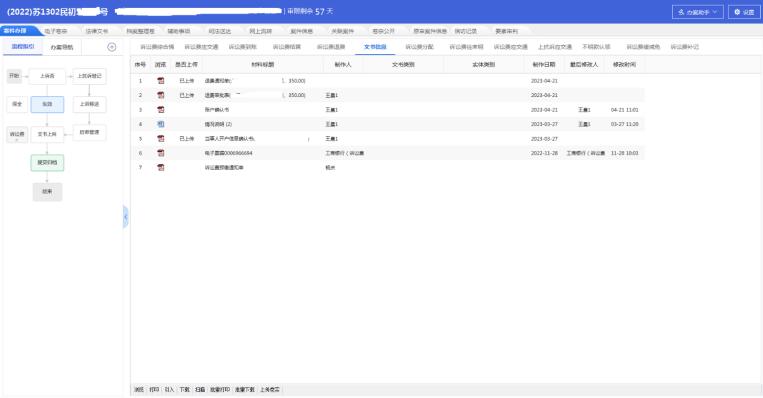
Task: Open the 诉讼费分配 sub-tab
Action: coord(419,47)
